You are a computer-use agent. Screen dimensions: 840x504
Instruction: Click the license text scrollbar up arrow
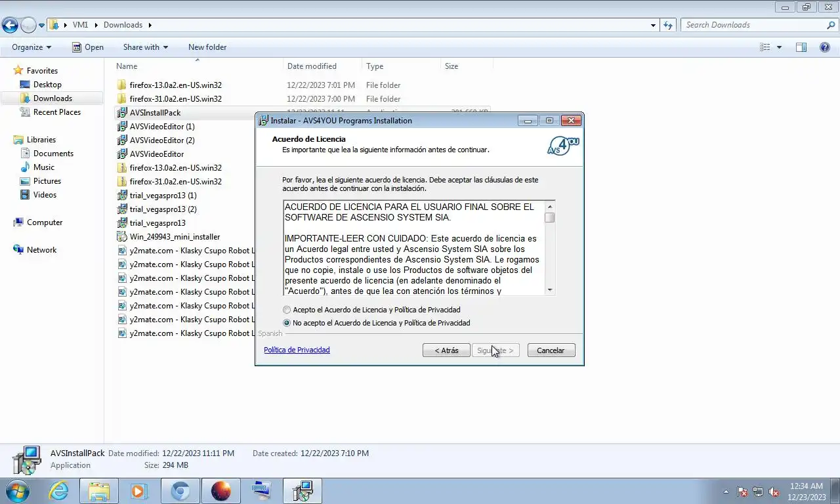point(550,207)
